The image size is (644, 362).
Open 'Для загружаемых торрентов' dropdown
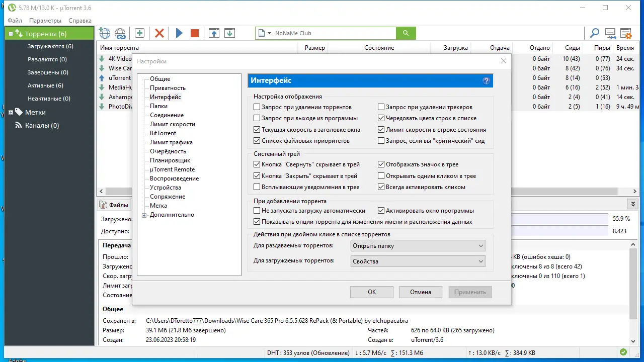click(x=418, y=261)
